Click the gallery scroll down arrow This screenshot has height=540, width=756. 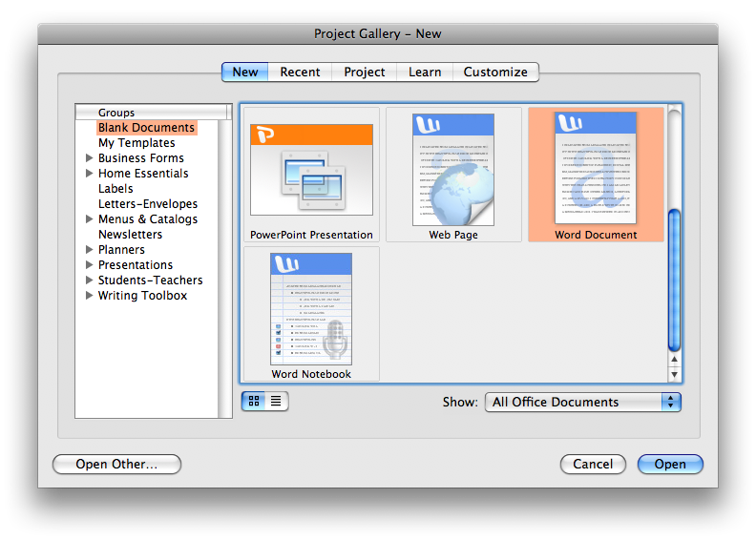[674, 374]
